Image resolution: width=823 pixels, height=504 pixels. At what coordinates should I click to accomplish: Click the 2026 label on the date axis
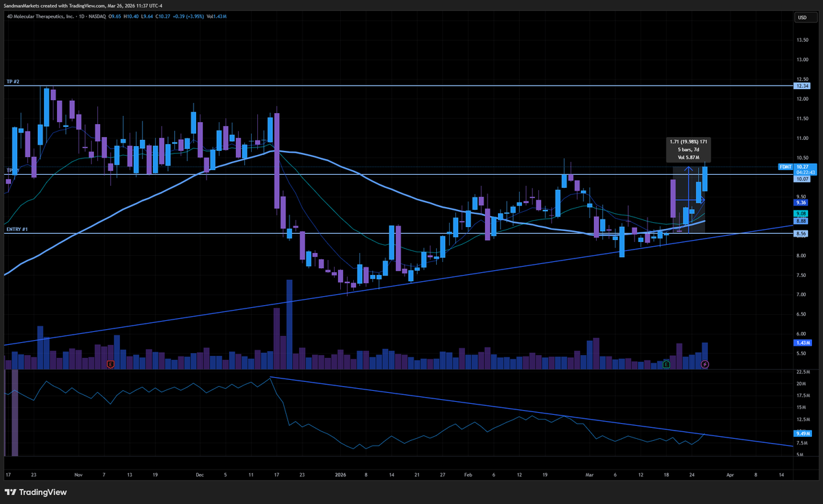(339, 474)
